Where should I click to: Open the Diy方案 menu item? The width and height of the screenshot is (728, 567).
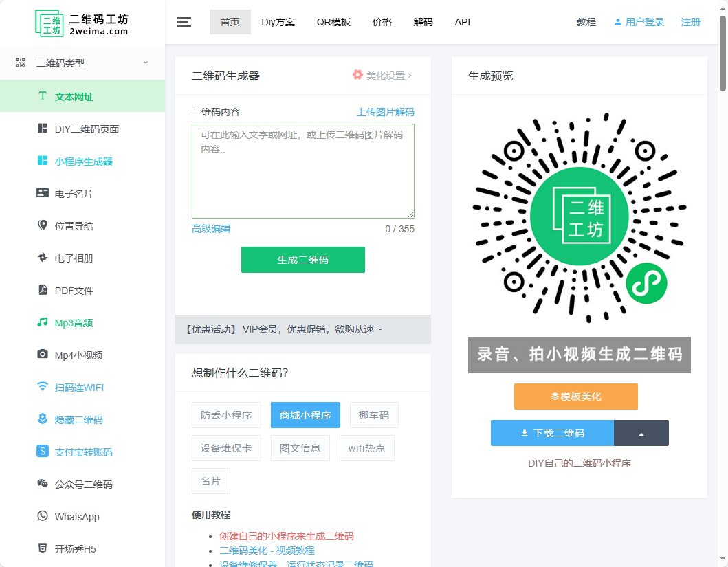[278, 22]
